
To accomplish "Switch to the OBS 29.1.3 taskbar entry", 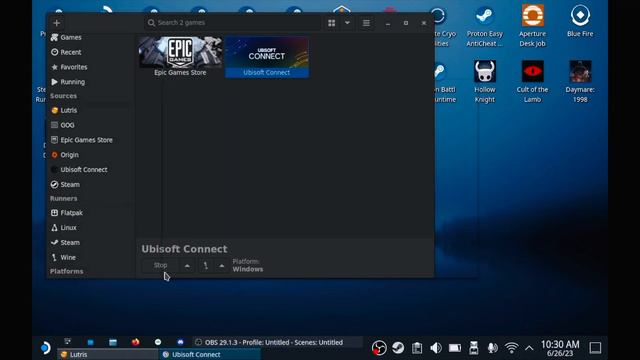I will [x=278, y=342].
